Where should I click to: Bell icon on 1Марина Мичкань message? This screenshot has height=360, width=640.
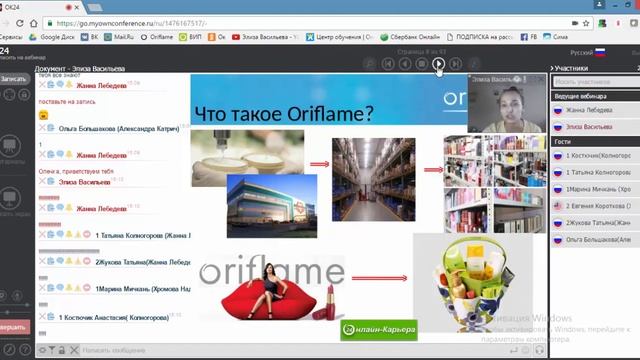[69, 288]
